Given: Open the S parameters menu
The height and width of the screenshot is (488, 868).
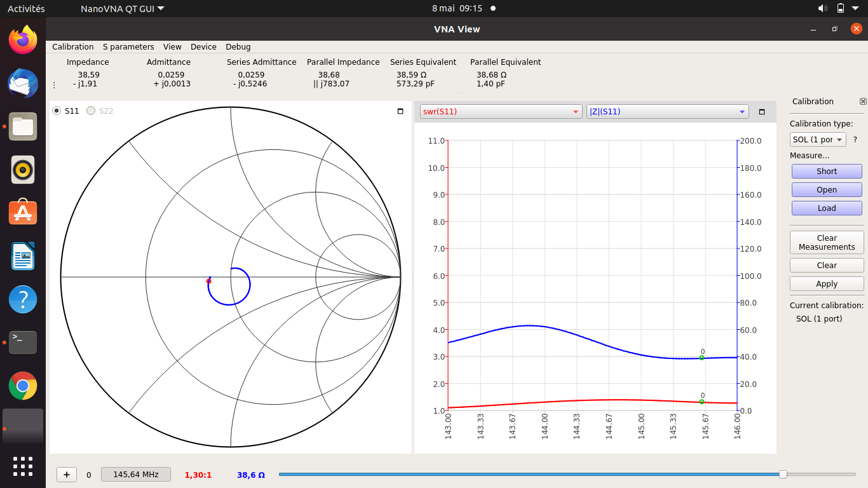Looking at the screenshot, I should point(128,47).
